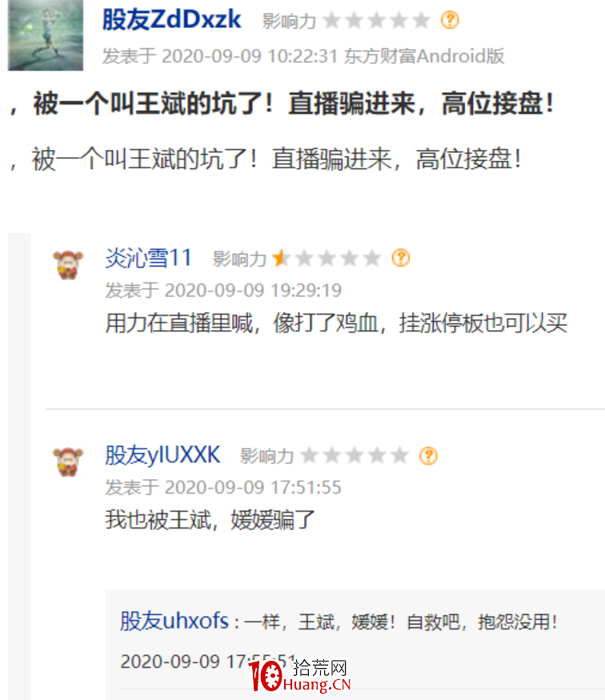This screenshot has height=700, width=605.
Task: Click the influence help icon beside 股友ZdDxzk
Action: [450, 20]
